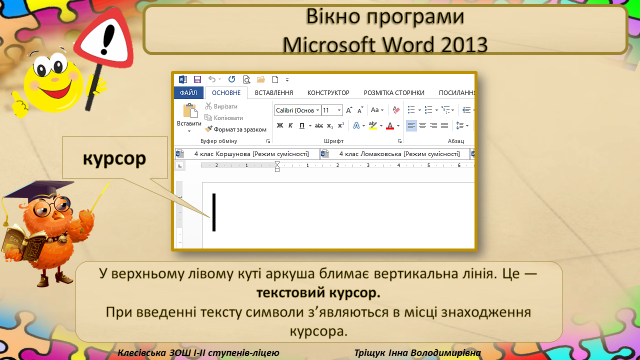The image size is (640, 360).
Task: Switch to ВСТАВЛЕННЯ tab
Action: 274,93
